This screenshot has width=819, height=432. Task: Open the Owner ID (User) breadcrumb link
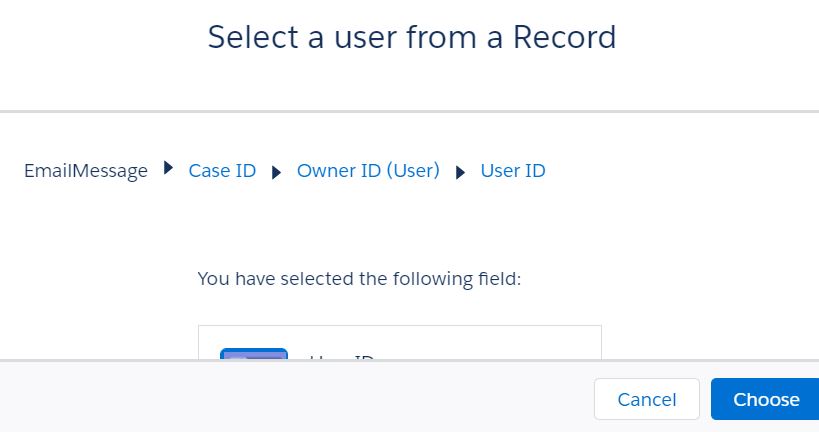pyautogui.click(x=368, y=171)
